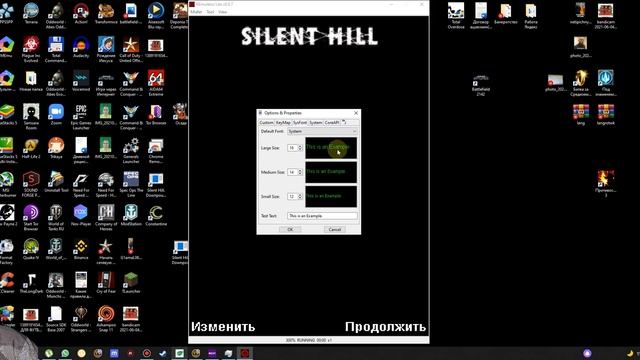The height and width of the screenshot is (360, 640).
Task: Launch Half-Life 2 shortcut
Action: click(31, 148)
